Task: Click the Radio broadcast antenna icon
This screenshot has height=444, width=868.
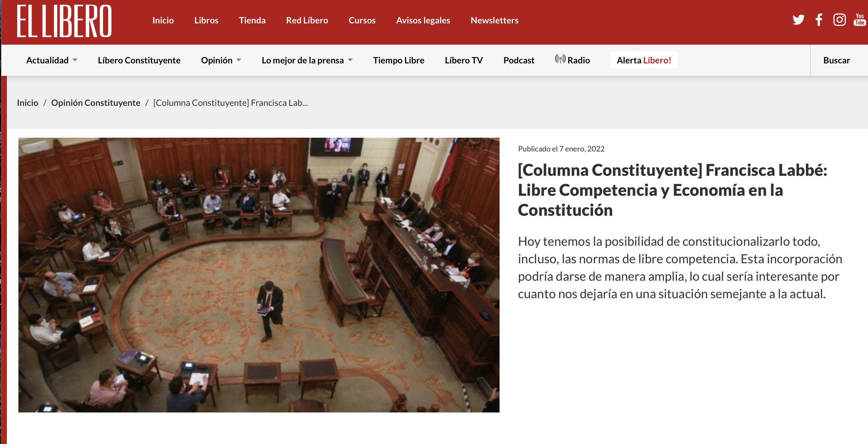Action: pyautogui.click(x=560, y=59)
